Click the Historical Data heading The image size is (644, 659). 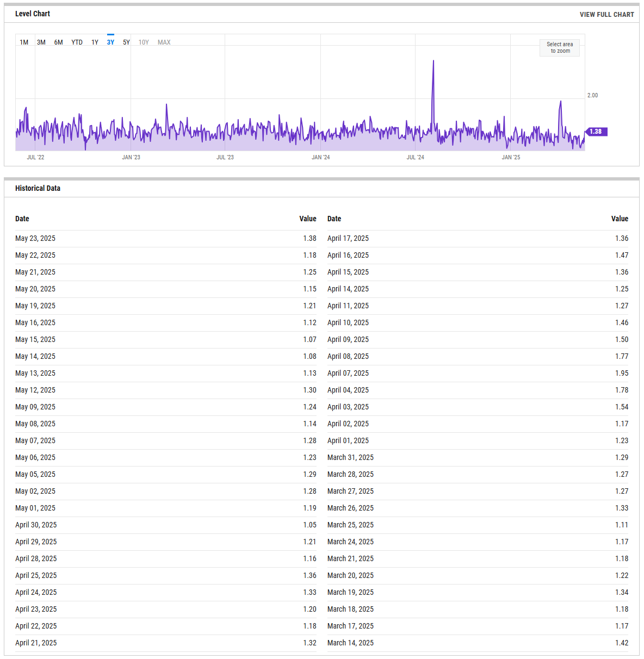pyautogui.click(x=38, y=188)
